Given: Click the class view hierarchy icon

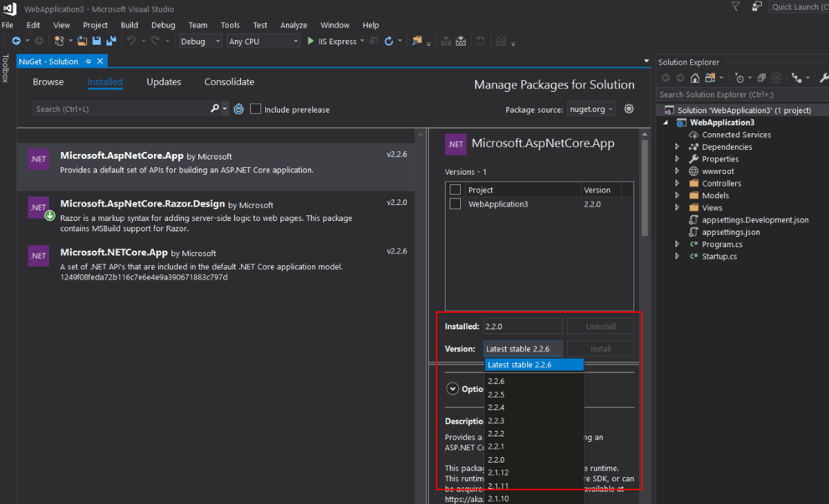Looking at the screenshot, I should [796, 78].
